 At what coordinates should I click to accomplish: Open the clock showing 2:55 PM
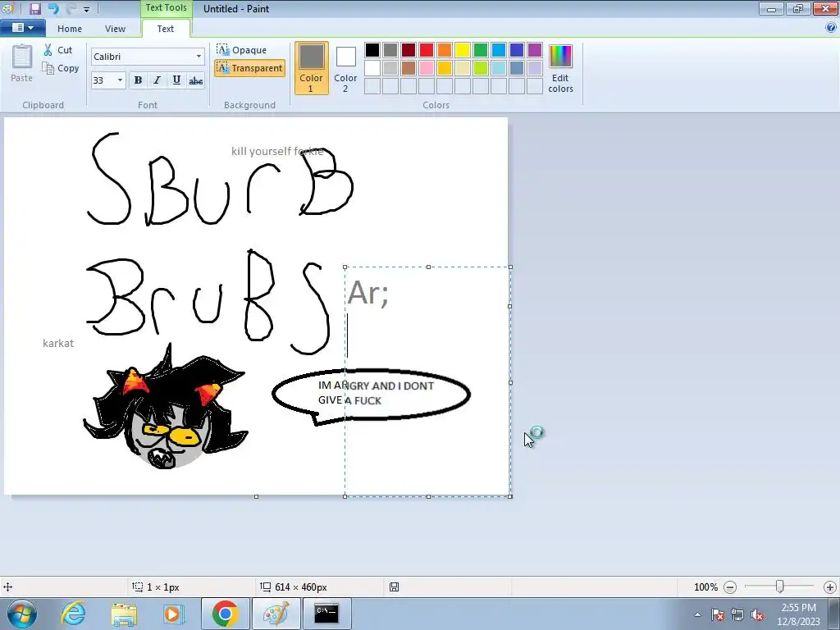point(798,614)
